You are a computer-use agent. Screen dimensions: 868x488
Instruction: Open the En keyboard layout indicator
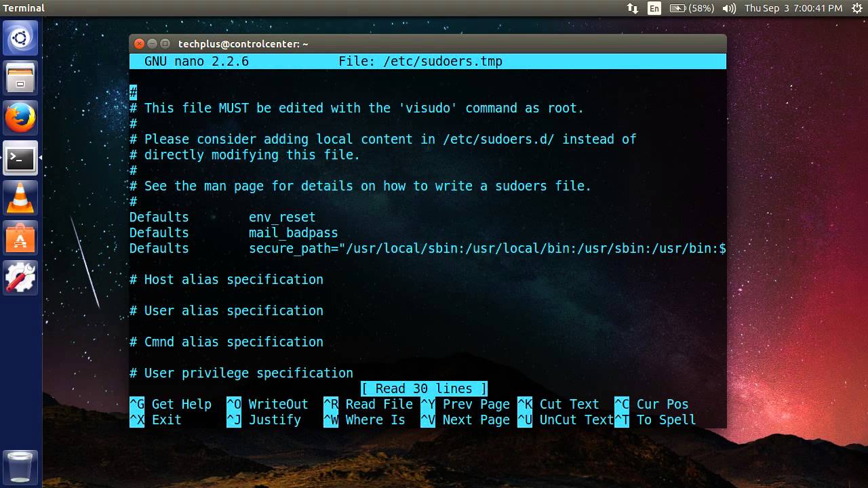pos(654,8)
